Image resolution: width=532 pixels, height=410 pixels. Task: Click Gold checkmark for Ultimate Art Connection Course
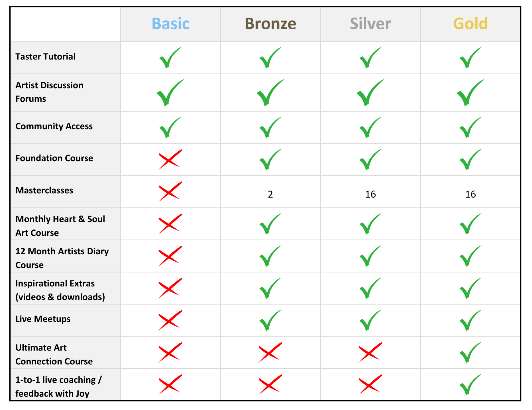(470, 352)
